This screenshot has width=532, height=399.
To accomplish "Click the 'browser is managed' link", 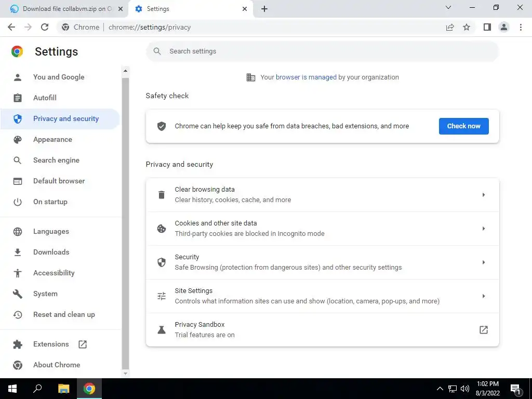I will point(306,77).
